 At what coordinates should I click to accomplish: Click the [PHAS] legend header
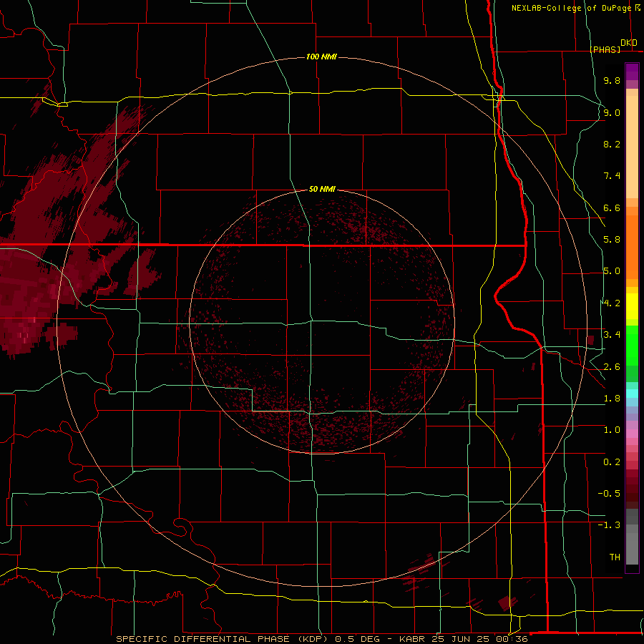(605, 49)
